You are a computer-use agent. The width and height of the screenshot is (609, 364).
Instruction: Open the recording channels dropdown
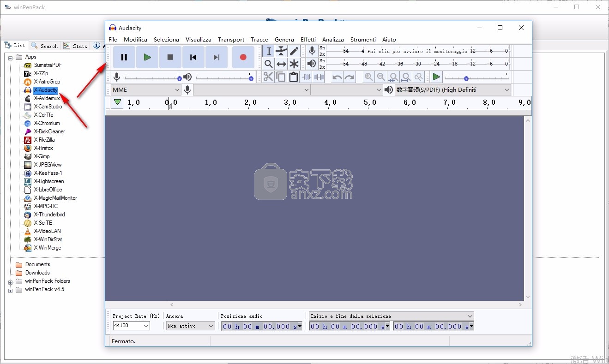[347, 90]
